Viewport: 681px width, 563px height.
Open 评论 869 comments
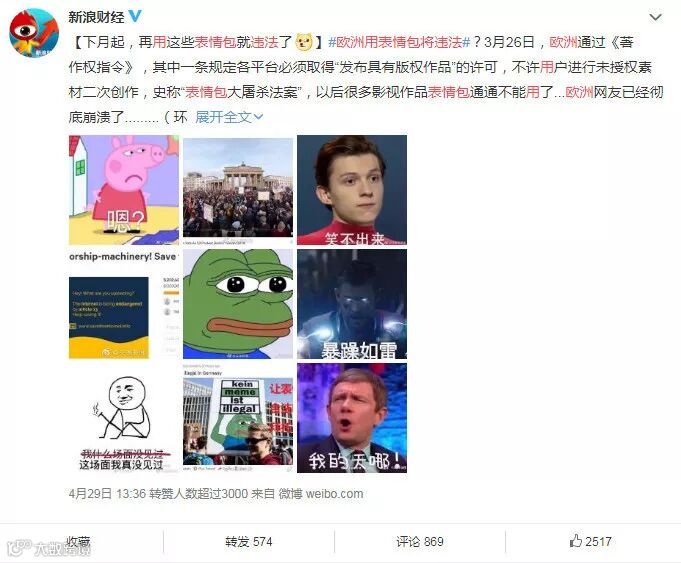click(x=420, y=542)
